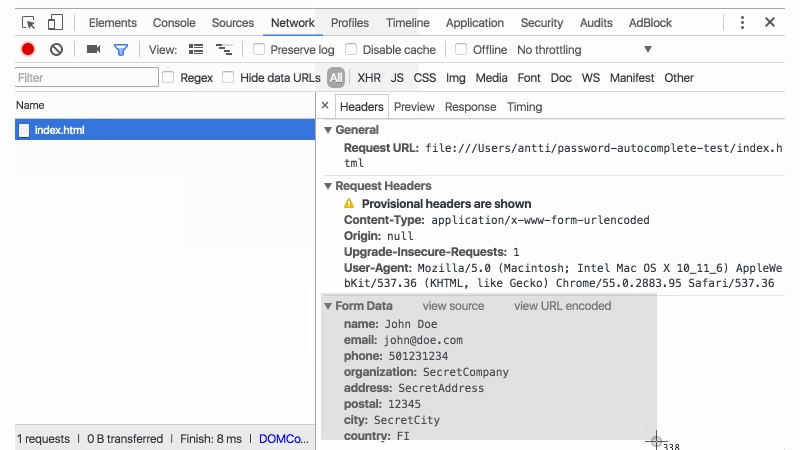The height and width of the screenshot is (450, 800).
Task: Tick the Hide data URLs checkbox
Action: [x=229, y=77]
